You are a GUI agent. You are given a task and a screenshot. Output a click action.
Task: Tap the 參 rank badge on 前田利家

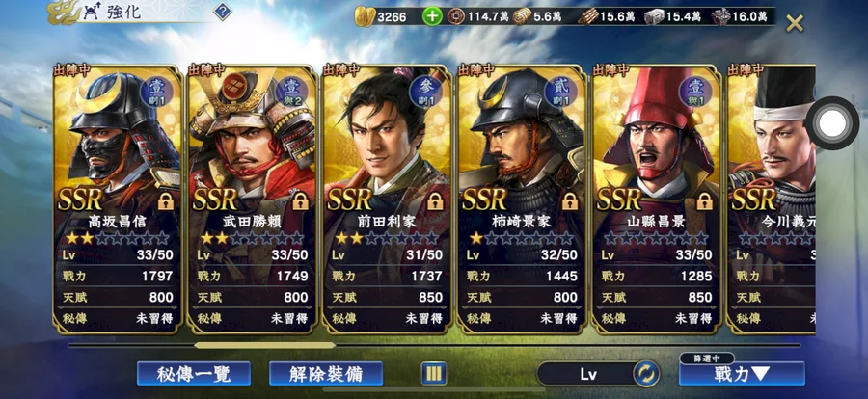[426, 92]
